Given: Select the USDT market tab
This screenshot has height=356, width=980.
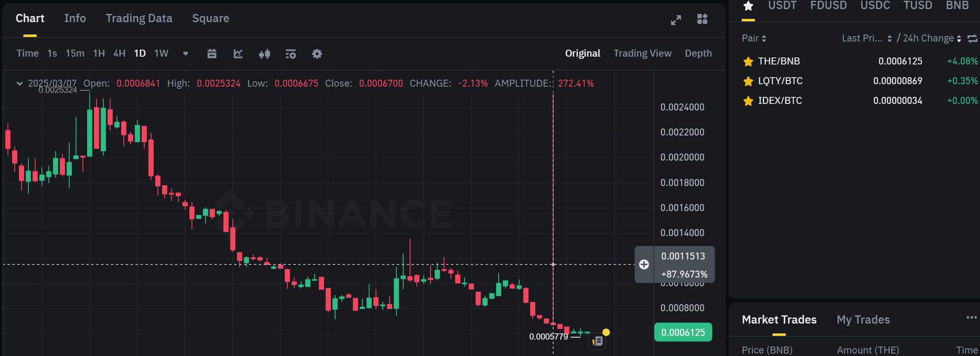Looking at the screenshot, I should (782, 5).
